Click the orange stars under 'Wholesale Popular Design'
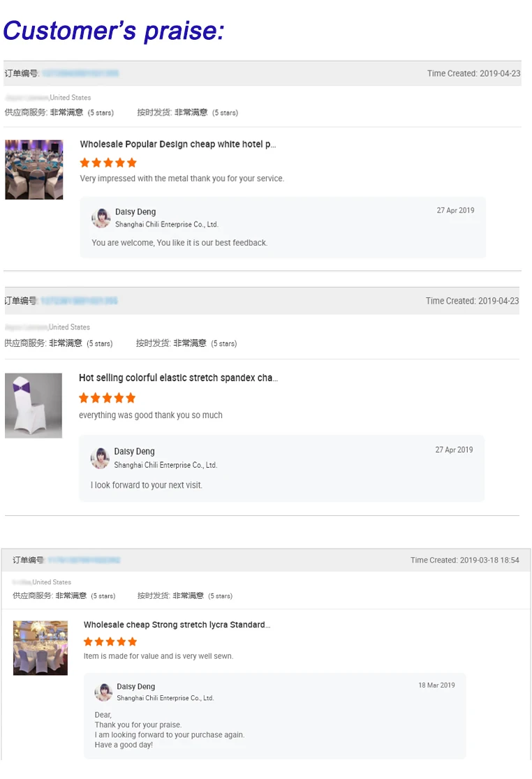532x779 pixels. 108,163
